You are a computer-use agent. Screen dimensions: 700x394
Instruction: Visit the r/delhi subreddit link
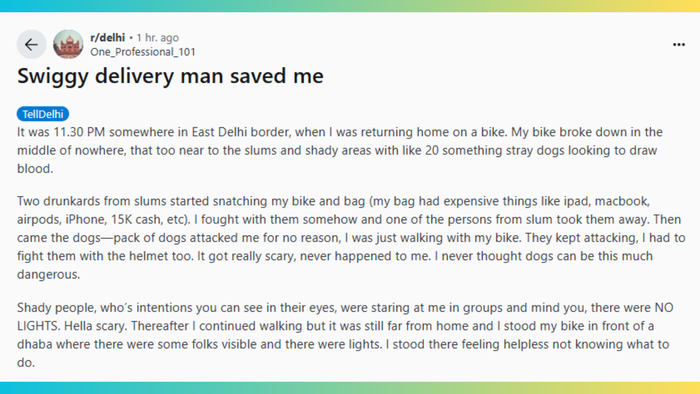108,37
